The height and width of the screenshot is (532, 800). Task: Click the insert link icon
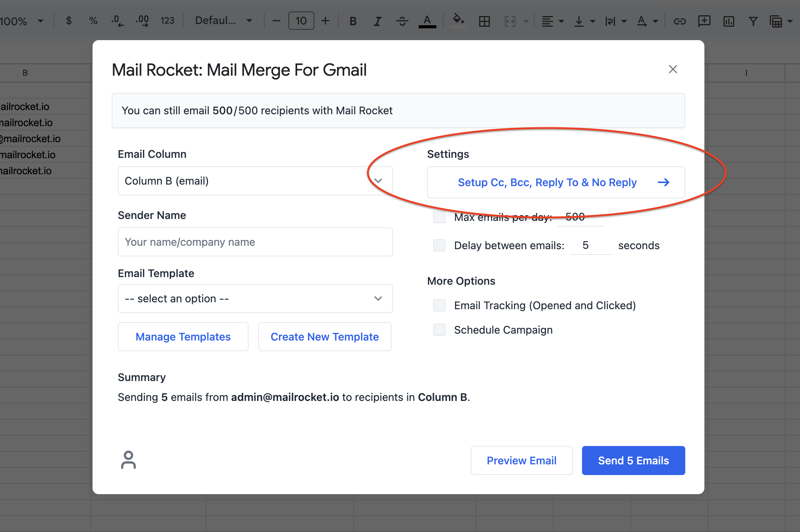coord(680,21)
